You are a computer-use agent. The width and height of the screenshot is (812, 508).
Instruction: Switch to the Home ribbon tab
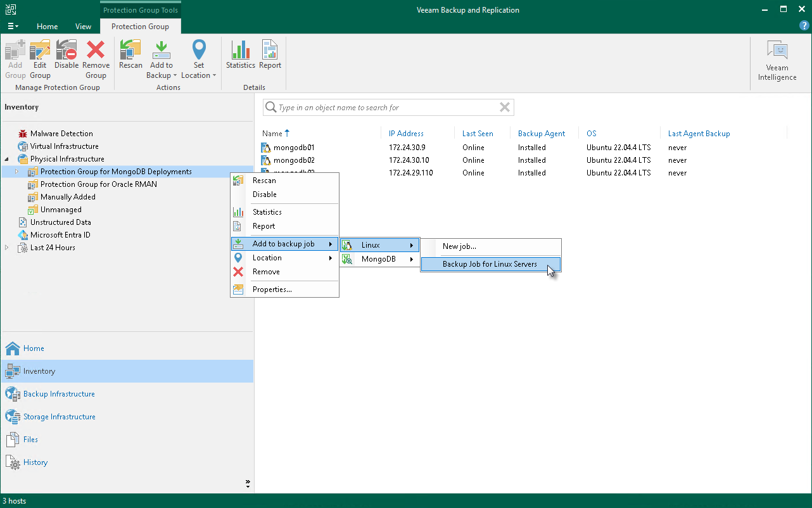[47, 27]
